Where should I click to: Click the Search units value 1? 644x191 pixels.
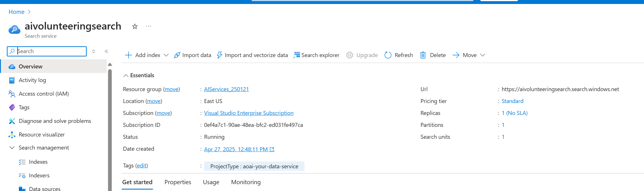(503, 137)
